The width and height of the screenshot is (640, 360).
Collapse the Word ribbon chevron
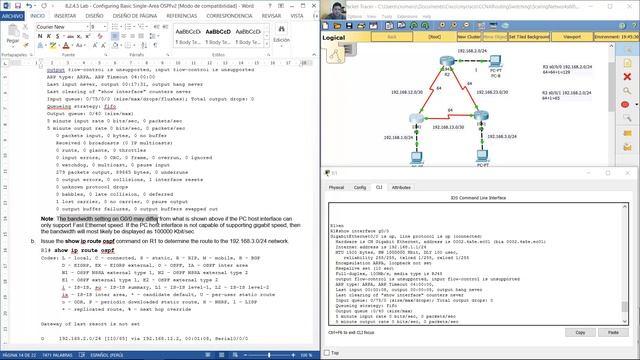click(314, 54)
